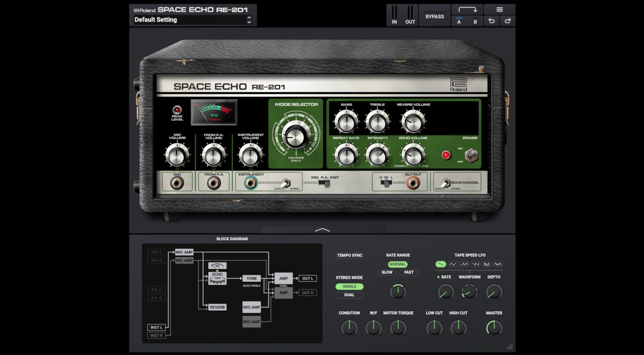Flip the POWER toggle switch
644x355 pixels.
pos(471,155)
